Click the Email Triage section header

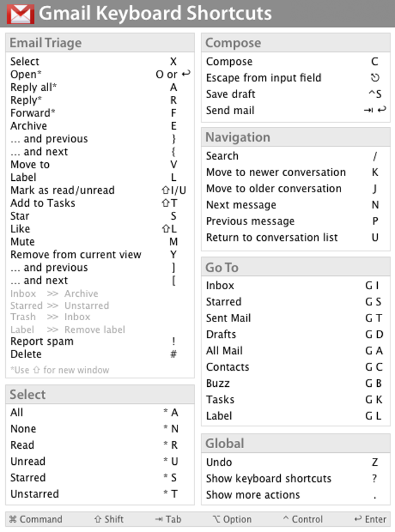coord(46,43)
